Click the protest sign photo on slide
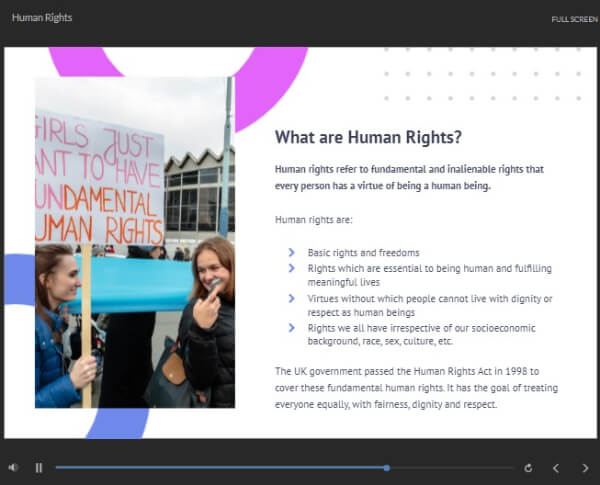600x485 pixels. pyautogui.click(x=135, y=243)
